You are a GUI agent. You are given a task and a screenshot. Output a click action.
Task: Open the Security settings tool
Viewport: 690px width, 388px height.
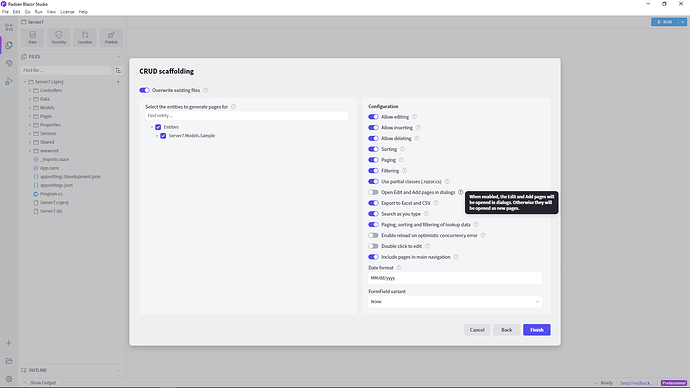(x=59, y=37)
